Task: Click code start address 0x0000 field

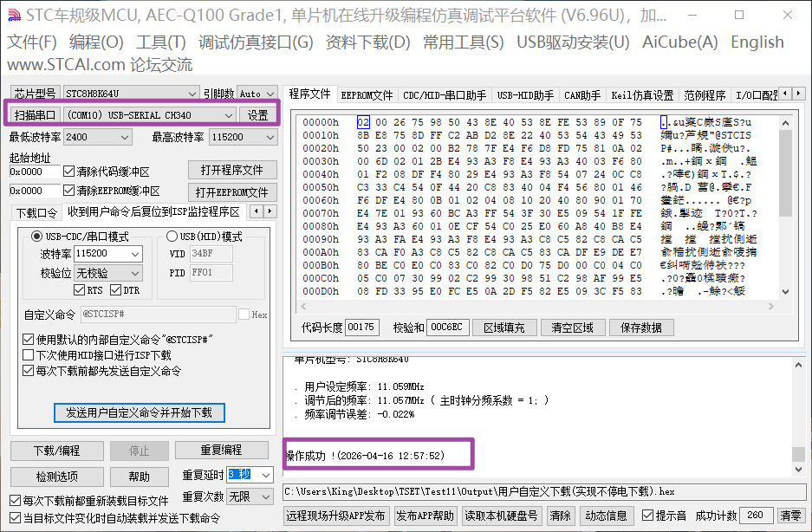Action: pos(35,172)
